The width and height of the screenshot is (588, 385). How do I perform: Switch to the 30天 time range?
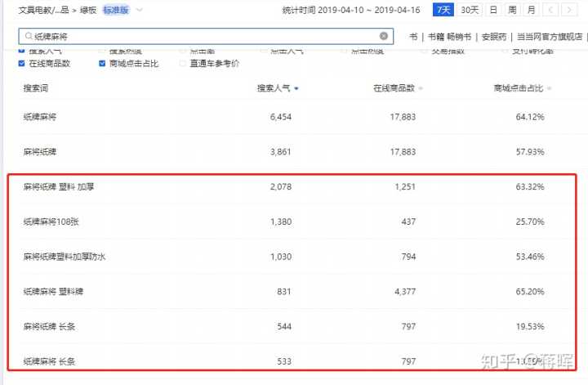click(470, 10)
